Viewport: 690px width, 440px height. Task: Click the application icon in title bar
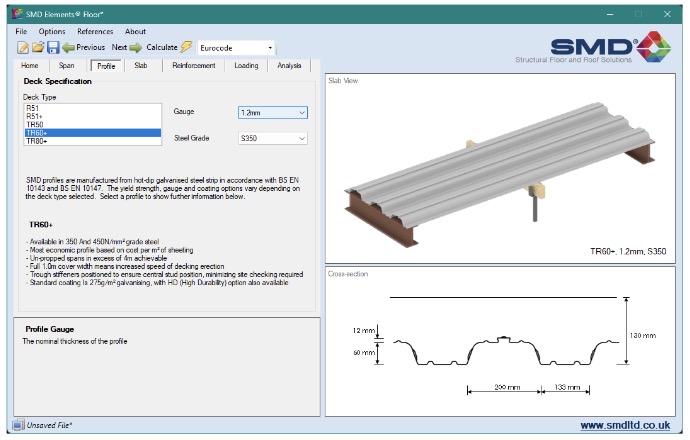[18, 14]
